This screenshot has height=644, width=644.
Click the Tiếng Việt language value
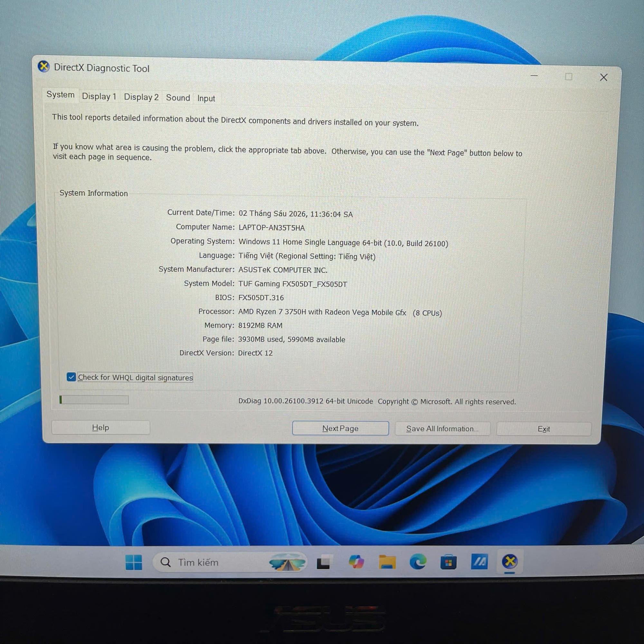click(x=307, y=256)
